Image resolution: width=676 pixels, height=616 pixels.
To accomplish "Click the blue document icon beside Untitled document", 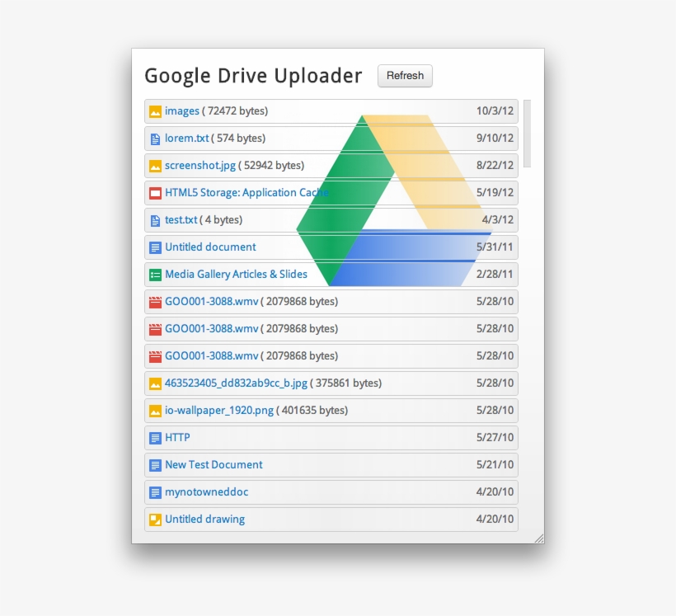I will click(x=155, y=247).
